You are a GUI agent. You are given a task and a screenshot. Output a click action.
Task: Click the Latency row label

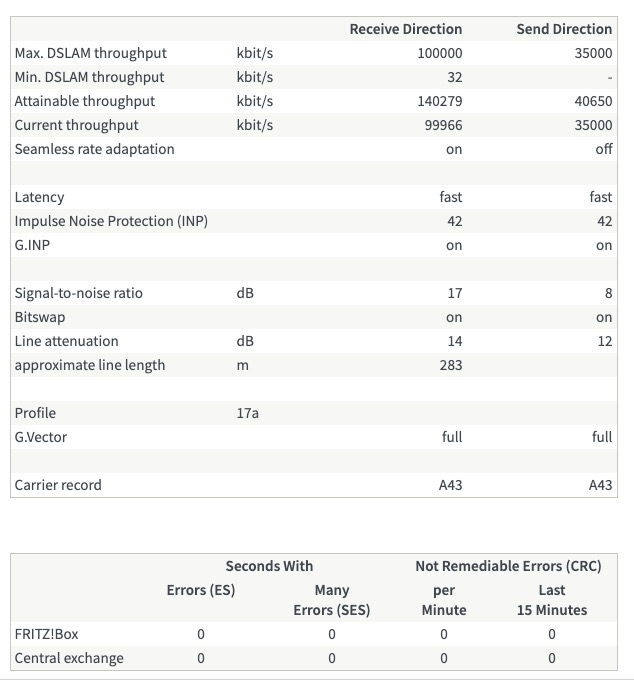click(39, 197)
